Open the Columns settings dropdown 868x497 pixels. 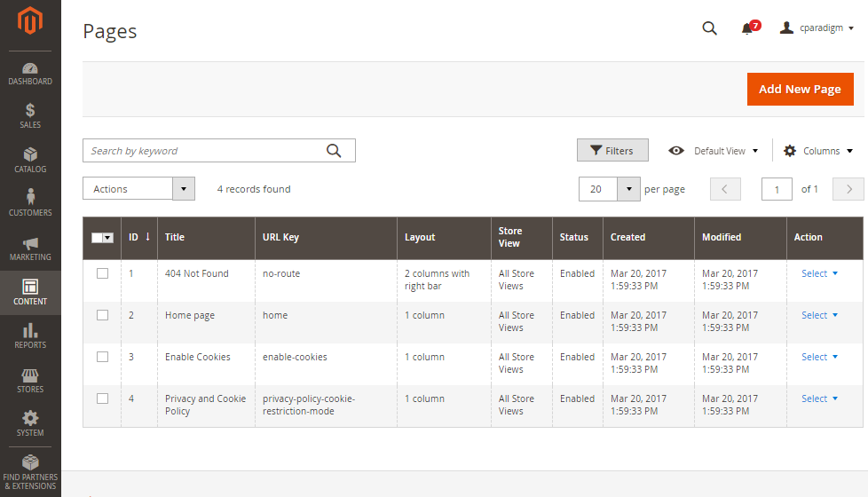pyautogui.click(x=818, y=151)
